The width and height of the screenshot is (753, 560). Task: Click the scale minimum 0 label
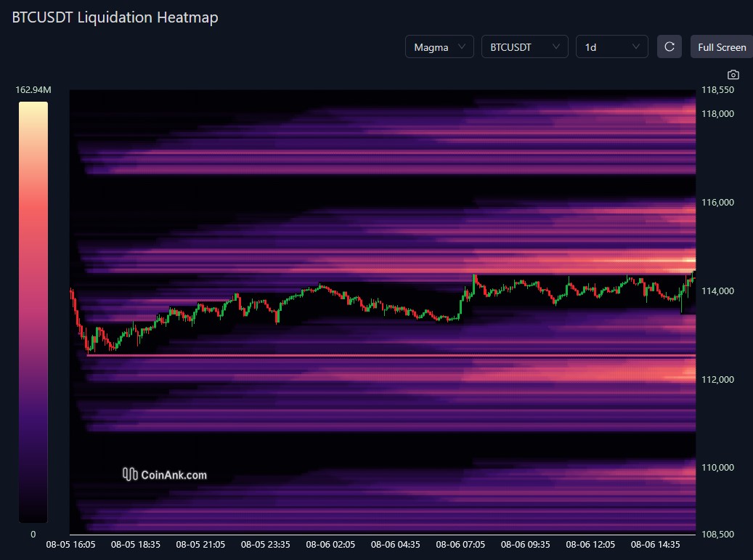(33, 534)
